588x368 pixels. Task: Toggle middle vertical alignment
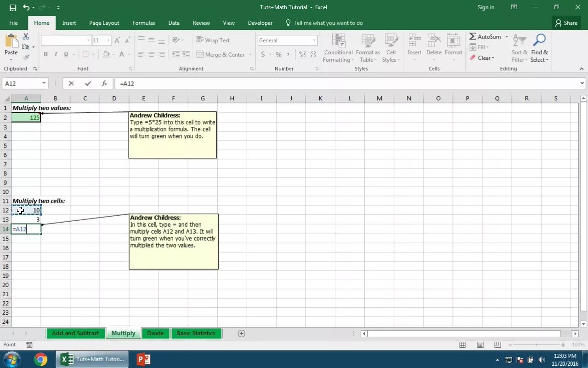(151, 40)
